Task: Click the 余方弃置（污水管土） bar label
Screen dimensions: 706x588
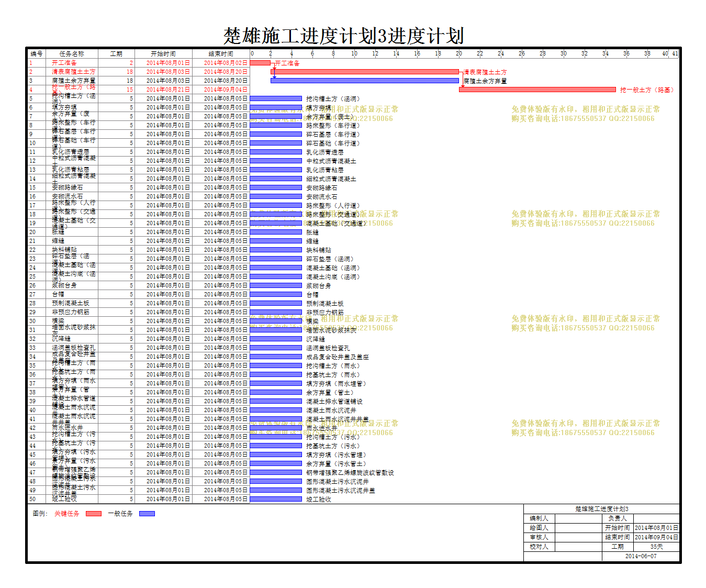Action: (x=337, y=464)
